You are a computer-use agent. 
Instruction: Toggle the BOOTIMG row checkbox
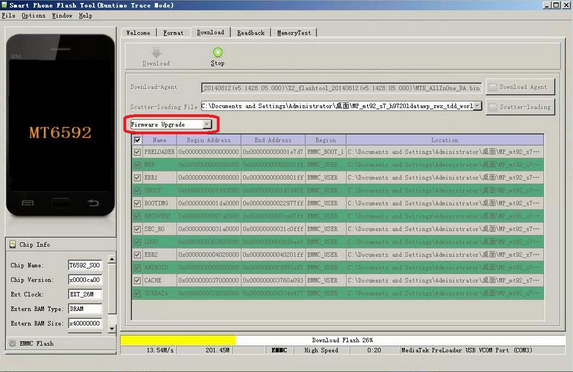137,203
